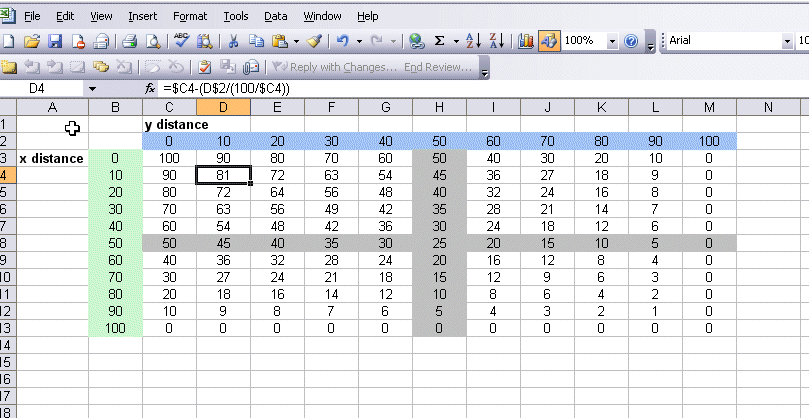Toggle the Drawing toolbar button
809x418 pixels.
click(548, 41)
